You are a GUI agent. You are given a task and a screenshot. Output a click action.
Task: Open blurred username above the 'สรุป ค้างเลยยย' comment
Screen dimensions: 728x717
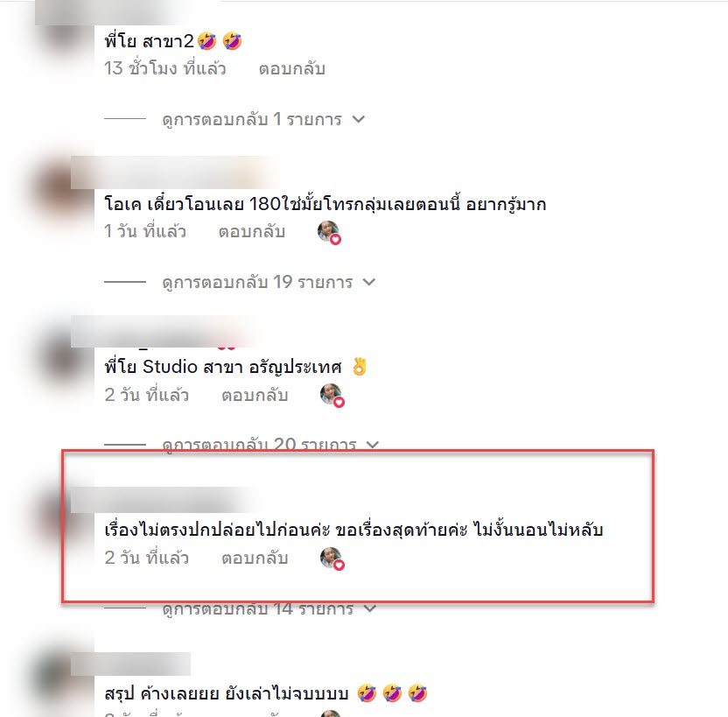(130, 664)
